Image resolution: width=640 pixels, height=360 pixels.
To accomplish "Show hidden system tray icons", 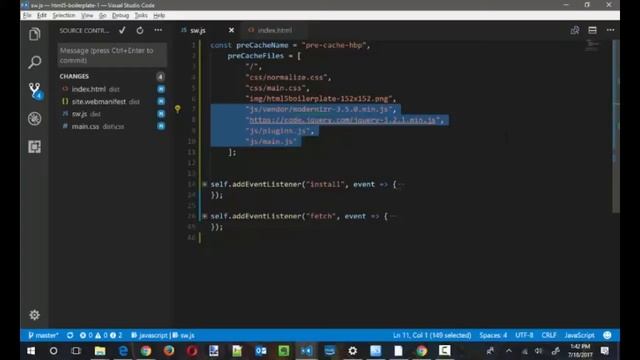I will 509,351.
